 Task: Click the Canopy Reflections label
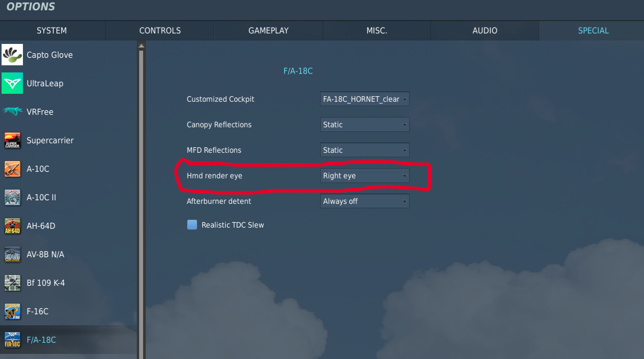pyautogui.click(x=219, y=125)
